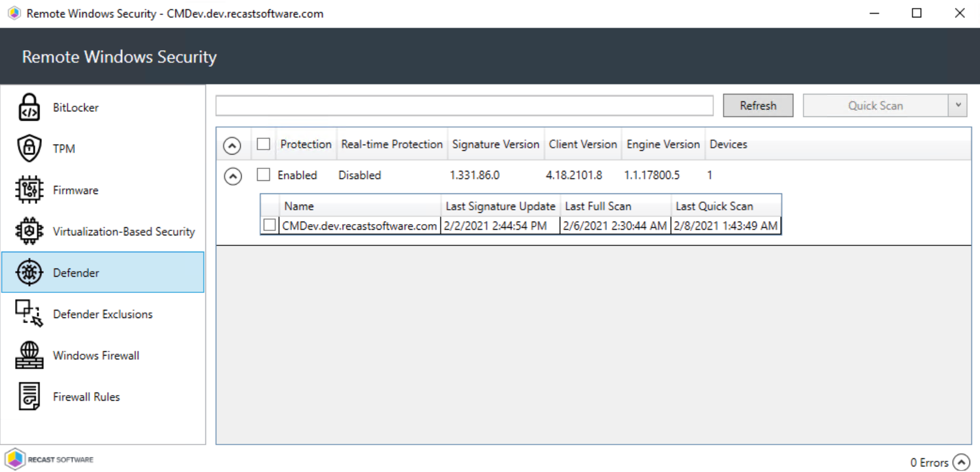Click engine version 1.1.17800.5
The image size is (980, 472).
[x=652, y=176]
